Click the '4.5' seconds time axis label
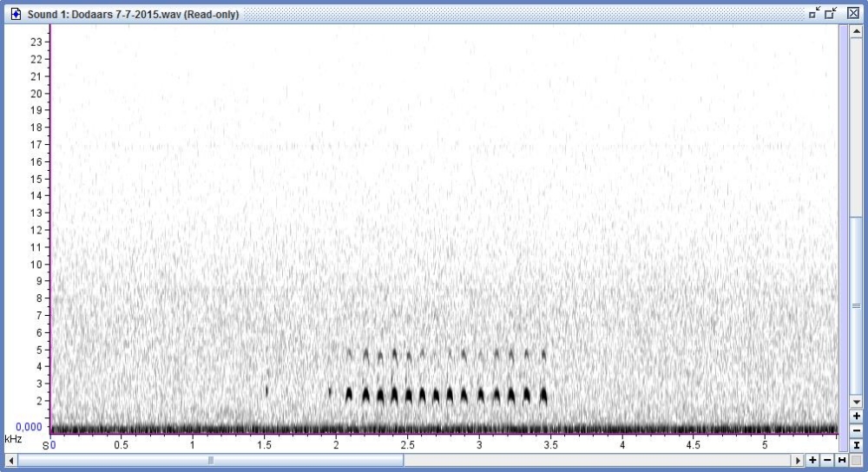 click(x=693, y=445)
